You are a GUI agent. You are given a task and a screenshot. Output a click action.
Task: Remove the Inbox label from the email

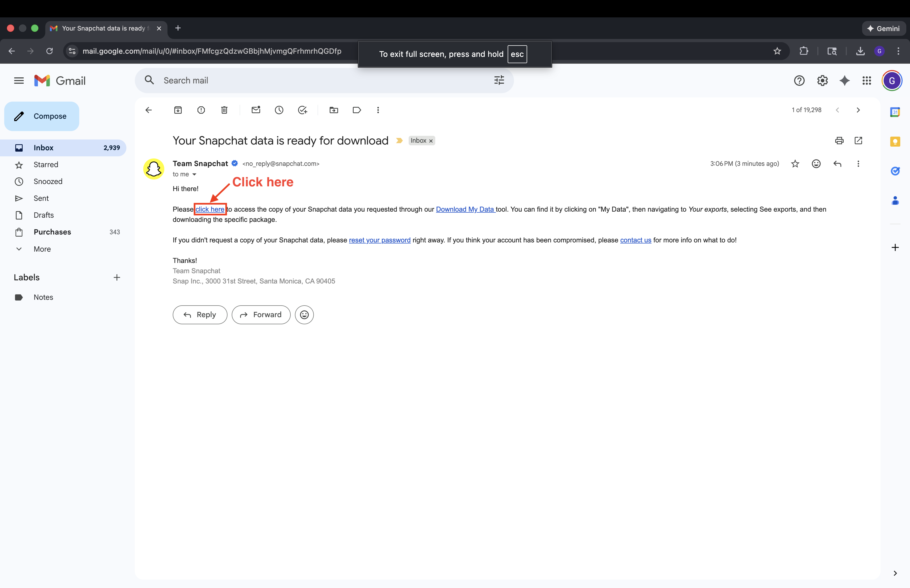click(x=431, y=141)
